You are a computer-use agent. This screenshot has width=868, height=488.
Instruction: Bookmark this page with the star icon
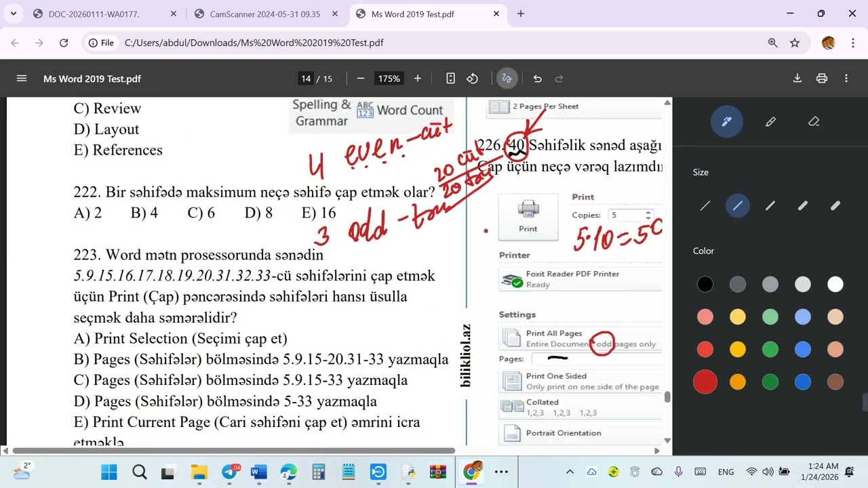(795, 43)
